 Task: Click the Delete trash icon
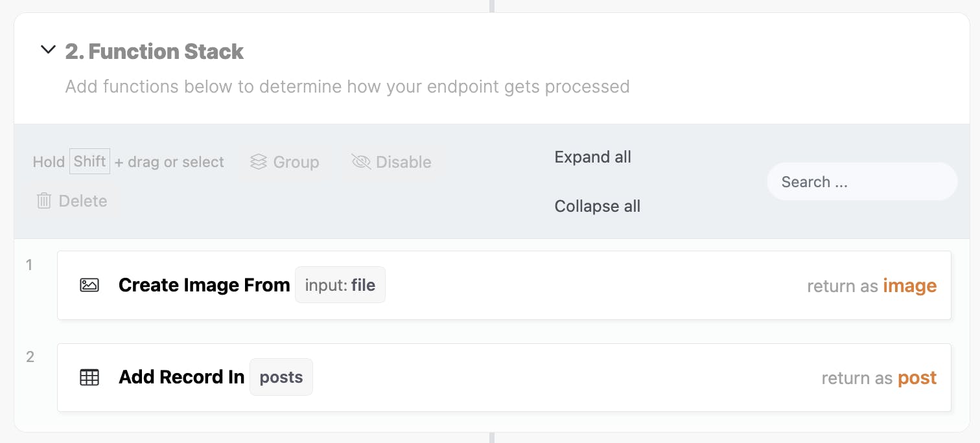pyautogui.click(x=44, y=201)
